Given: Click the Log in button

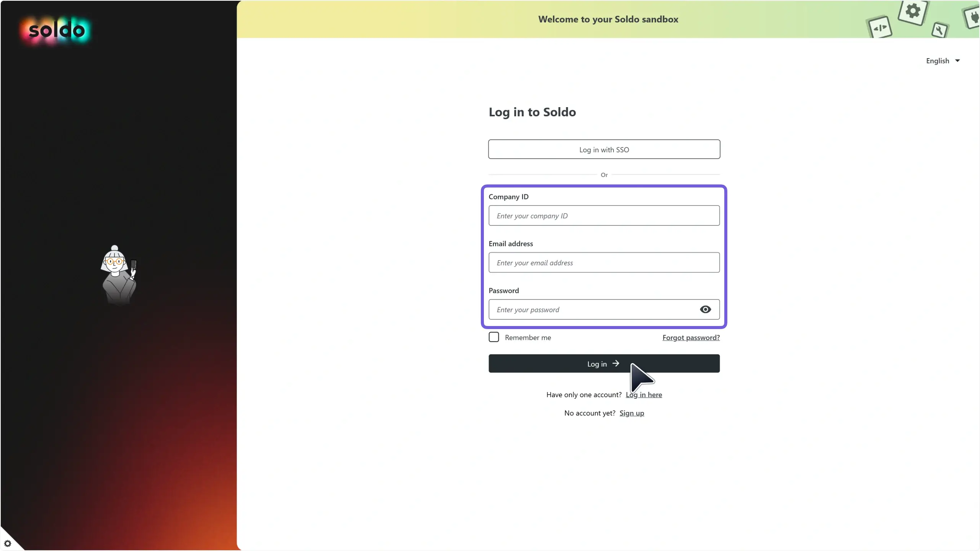Looking at the screenshot, I should (597, 364).
